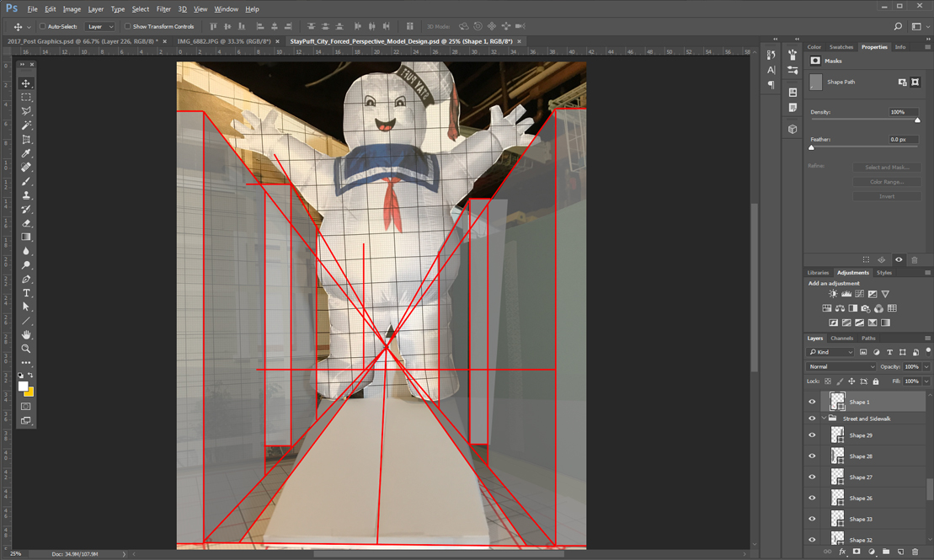
Task: Hide the Shape 27 layer
Action: click(811, 477)
